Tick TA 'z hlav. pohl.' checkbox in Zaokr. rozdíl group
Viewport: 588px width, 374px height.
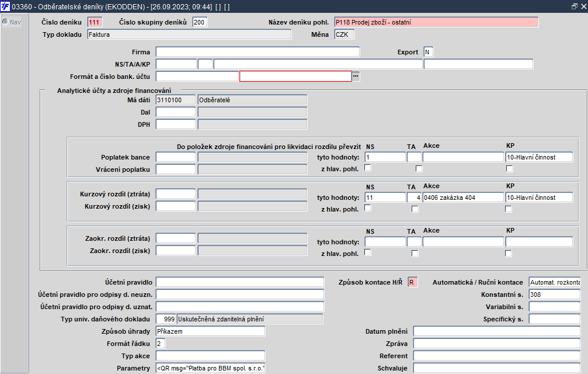point(415,254)
